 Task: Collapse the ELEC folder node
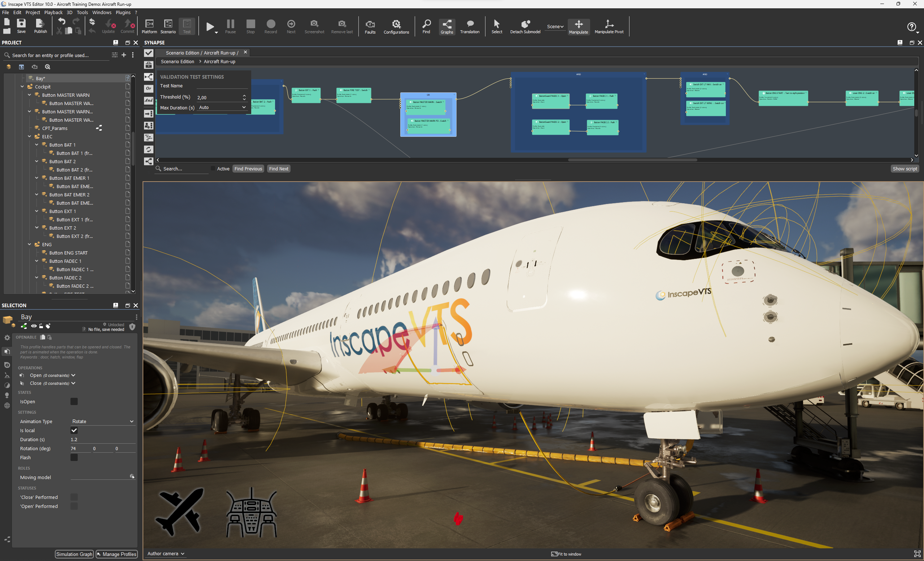30,136
